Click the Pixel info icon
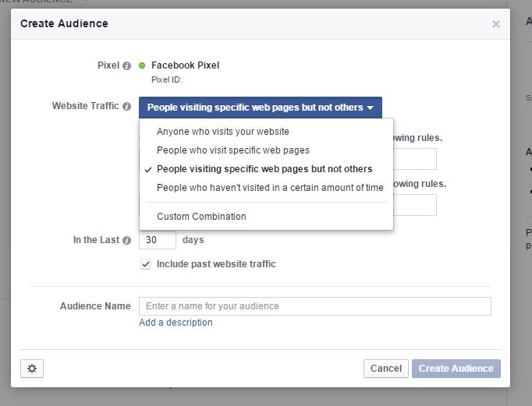 126,65
